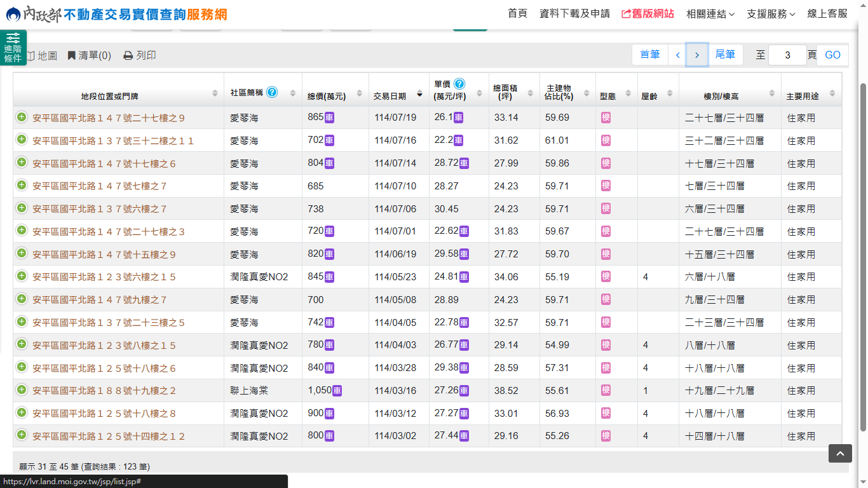
Task: Expand the row for 國平北路147號二十七樓之9
Action: click(22, 117)
